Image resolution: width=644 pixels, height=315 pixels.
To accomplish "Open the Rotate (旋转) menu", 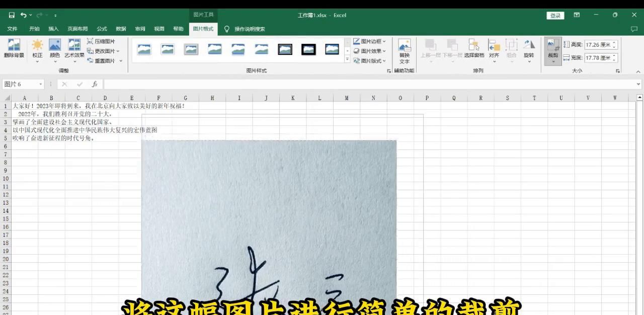I will [529, 51].
